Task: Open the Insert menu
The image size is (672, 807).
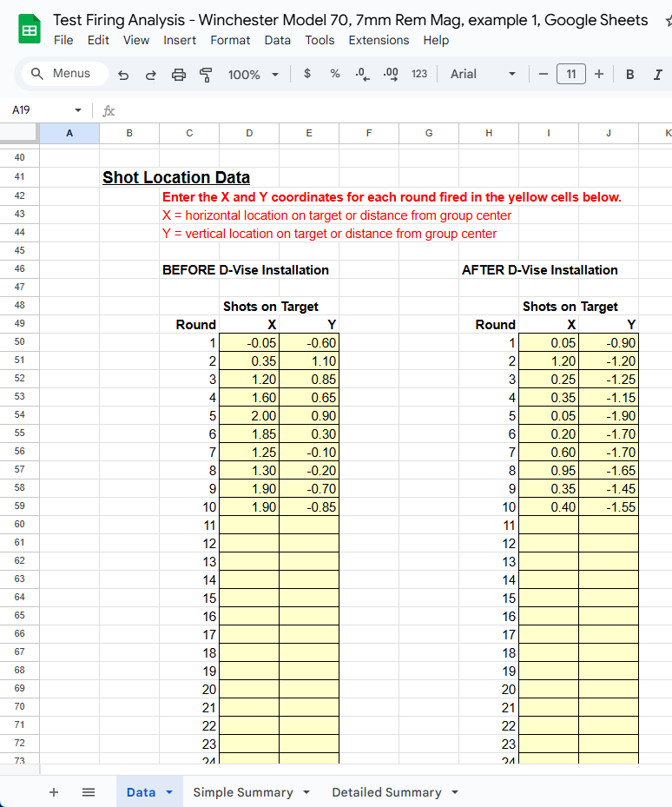Action: pos(180,40)
